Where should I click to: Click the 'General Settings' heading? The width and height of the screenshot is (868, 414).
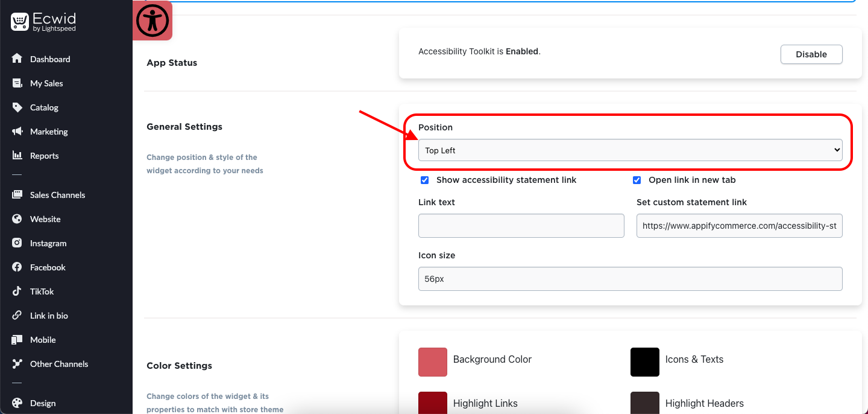pos(184,127)
